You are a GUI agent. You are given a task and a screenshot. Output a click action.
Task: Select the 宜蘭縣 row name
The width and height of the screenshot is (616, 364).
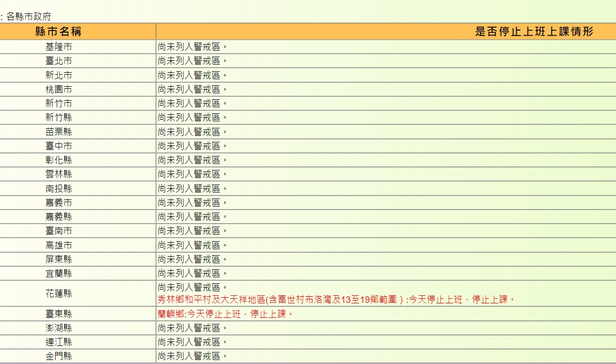pyautogui.click(x=59, y=273)
